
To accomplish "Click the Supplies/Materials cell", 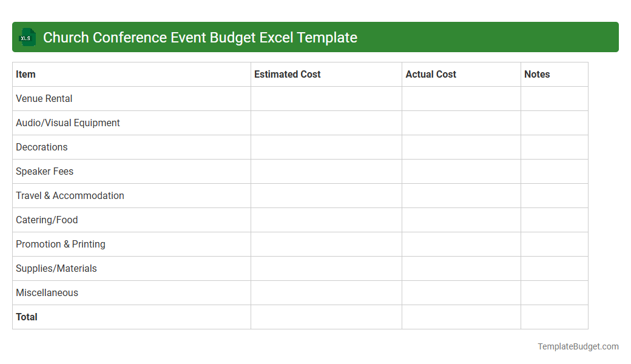I will (56, 268).
